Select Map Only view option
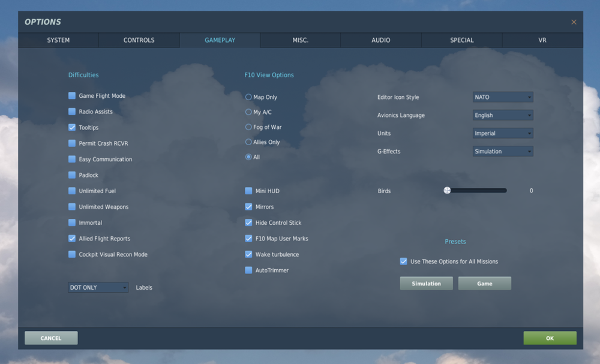Screen dimensions: 600x364 pyautogui.click(x=248, y=97)
